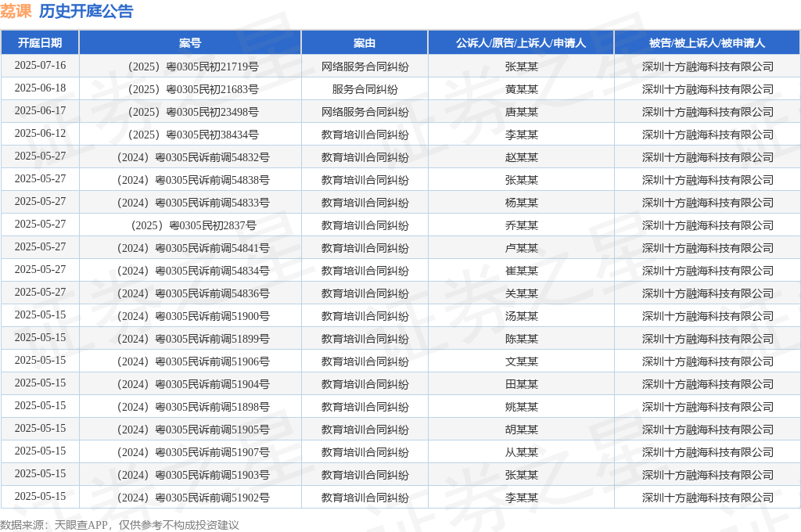Click the 服务合同纠纷 cause cell
This screenshot has width=801, height=532.
point(365,89)
